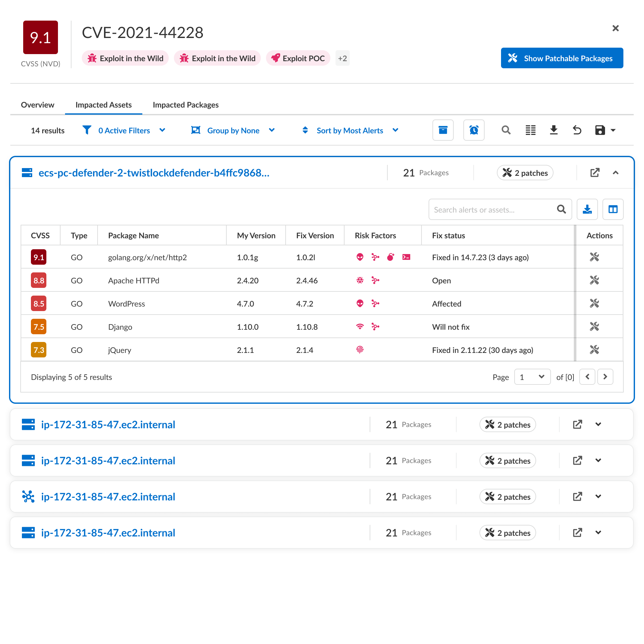
Task: Click patch action icon for golang.org/x/net/http2
Action: [x=594, y=257]
